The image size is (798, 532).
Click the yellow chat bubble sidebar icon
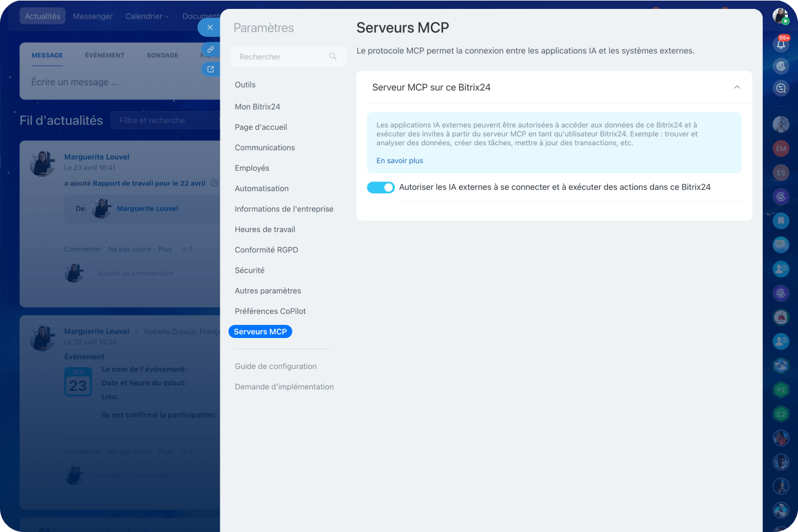click(781, 245)
